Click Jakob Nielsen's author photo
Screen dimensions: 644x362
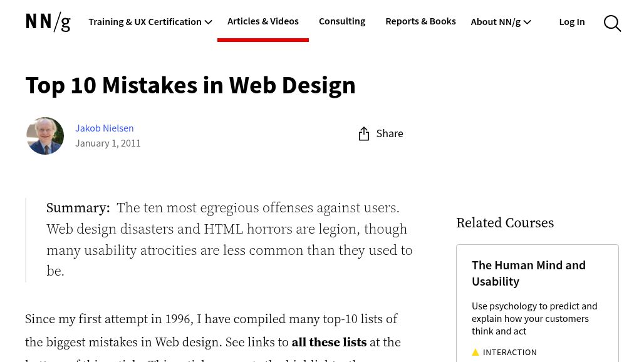[45, 136]
